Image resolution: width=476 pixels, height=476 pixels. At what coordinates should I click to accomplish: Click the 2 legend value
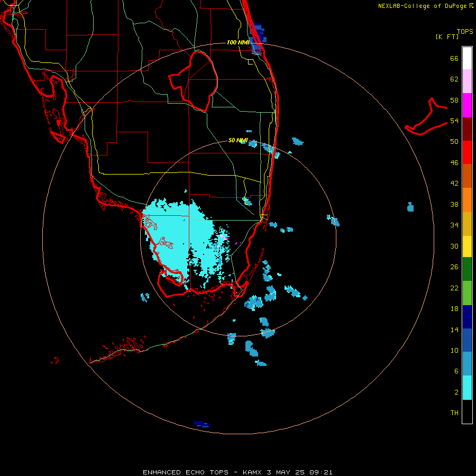456,392
